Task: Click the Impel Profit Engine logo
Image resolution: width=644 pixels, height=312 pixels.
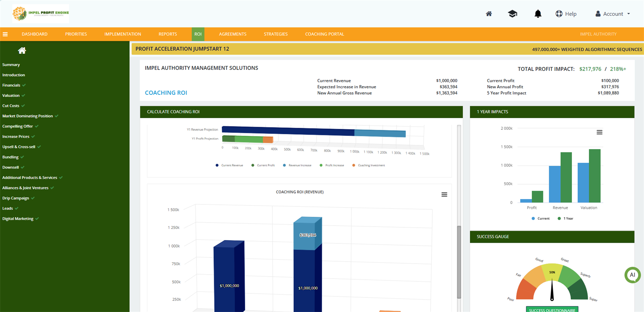Action: [x=41, y=13]
